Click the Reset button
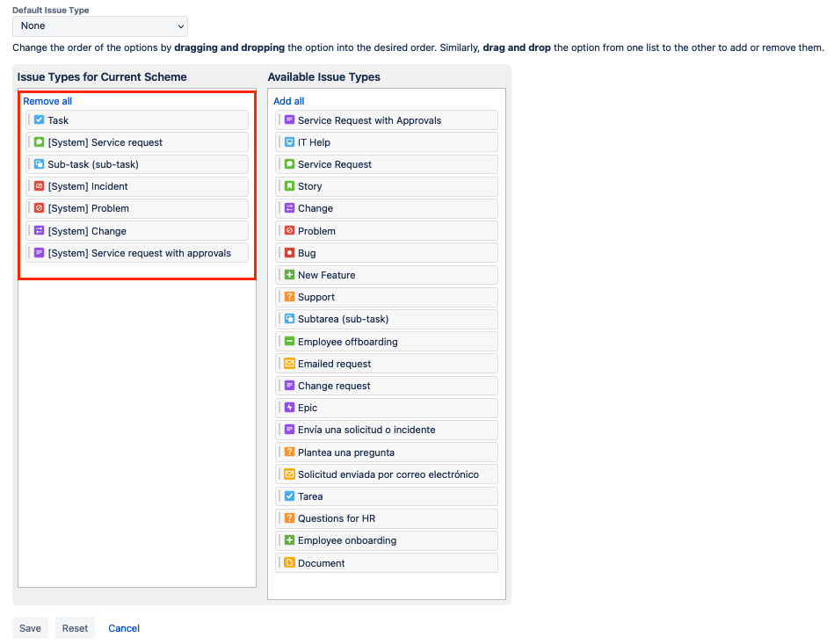 click(75, 628)
